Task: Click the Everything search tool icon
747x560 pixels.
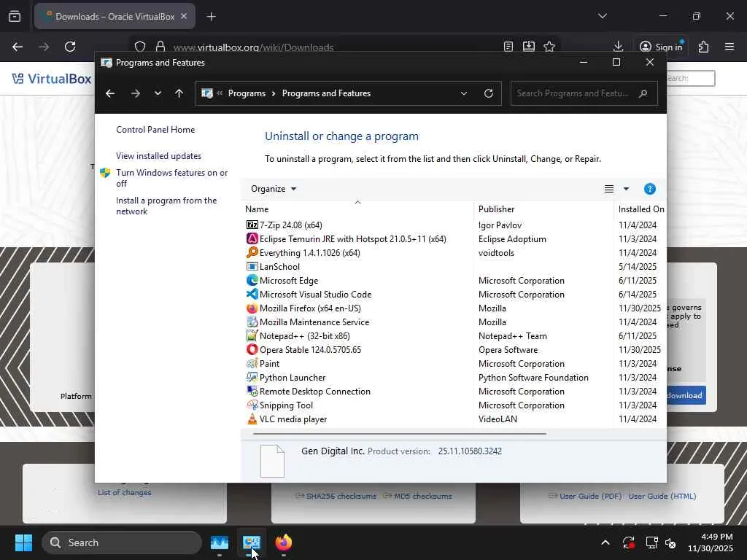Action: click(x=252, y=252)
